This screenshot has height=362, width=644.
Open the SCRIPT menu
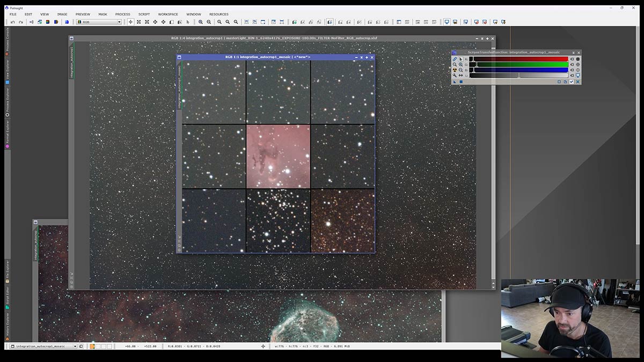tap(144, 14)
